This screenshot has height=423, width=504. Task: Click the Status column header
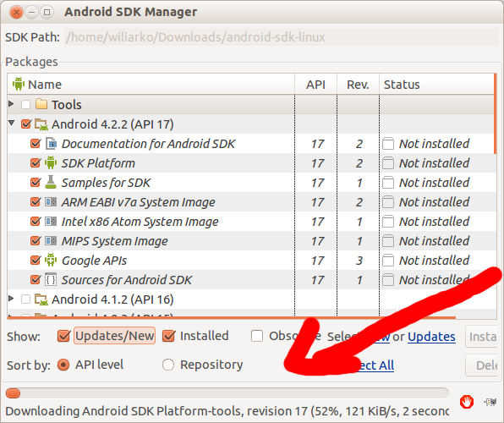click(437, 85)
